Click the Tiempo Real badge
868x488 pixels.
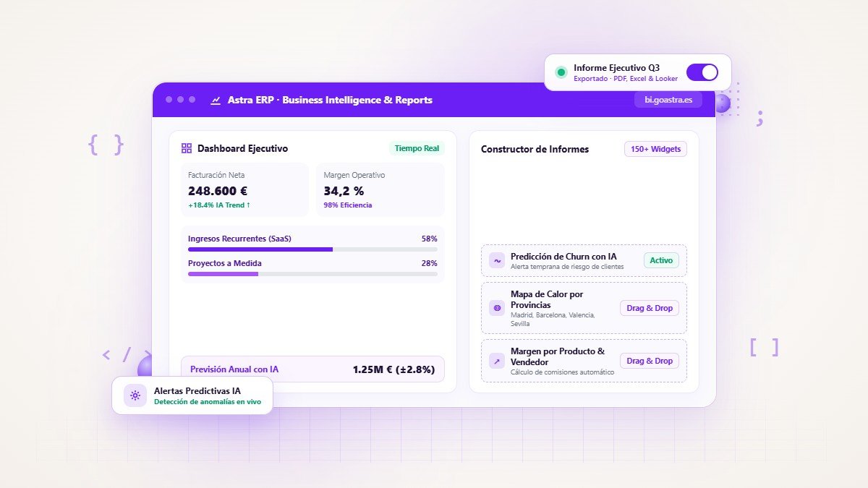[417, 148]
